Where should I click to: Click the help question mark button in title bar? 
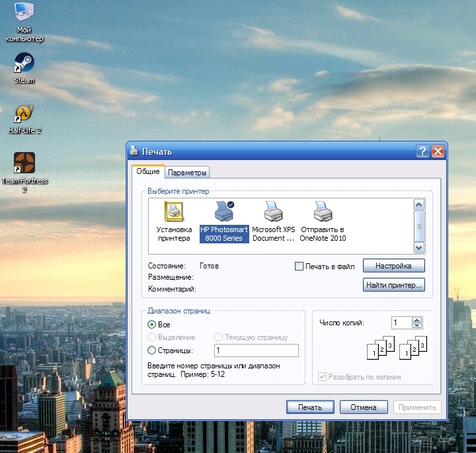click(422, 151)
